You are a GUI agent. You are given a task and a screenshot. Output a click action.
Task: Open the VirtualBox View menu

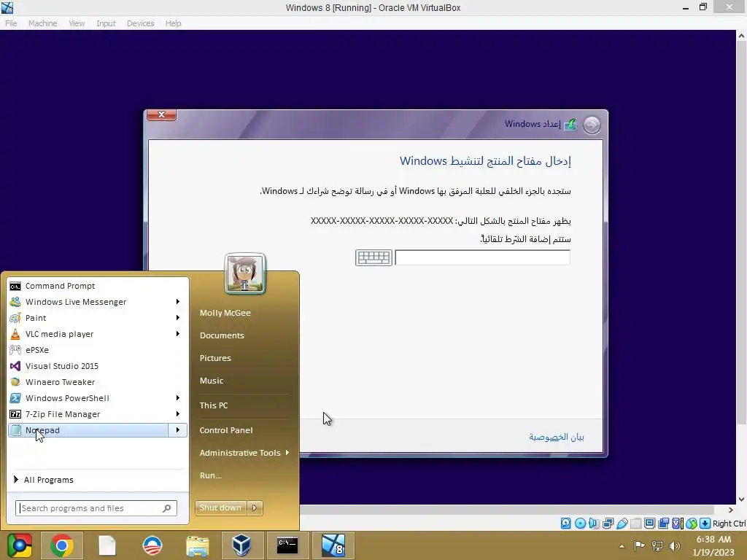[x=77, y=23]
